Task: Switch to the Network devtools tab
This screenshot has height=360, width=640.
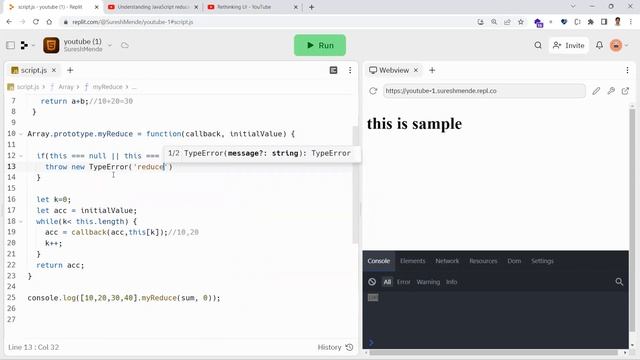Action: 447,261
